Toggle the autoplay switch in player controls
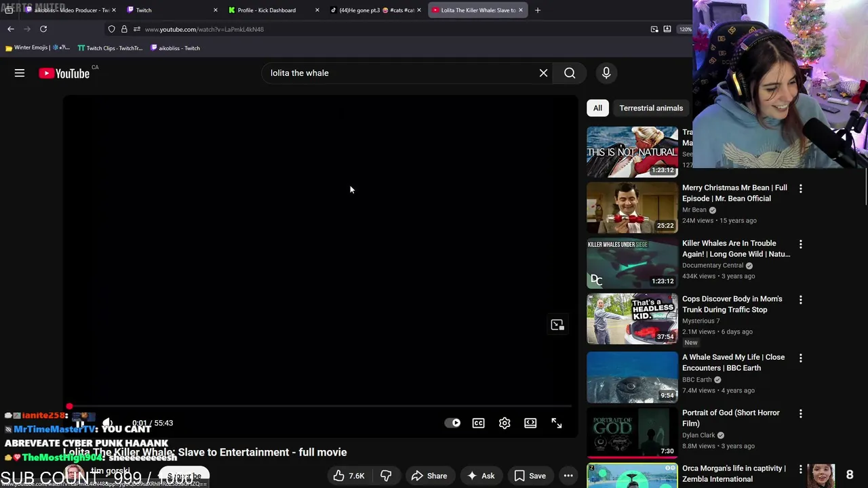This screenshot has width=868, height=488. point(452,423)
